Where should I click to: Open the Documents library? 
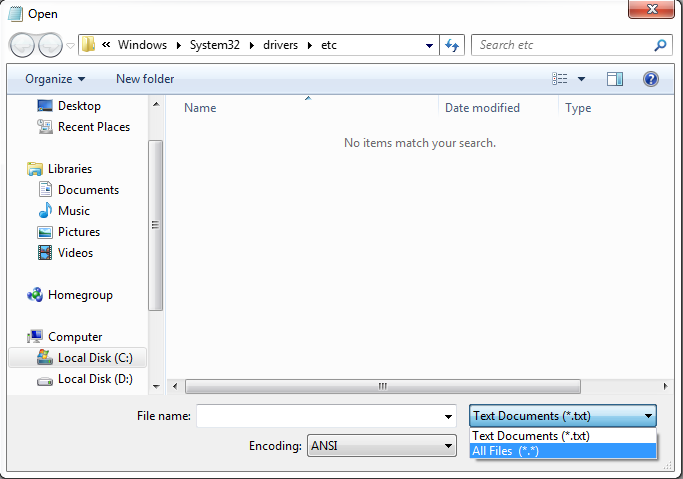tap(88, 190)
